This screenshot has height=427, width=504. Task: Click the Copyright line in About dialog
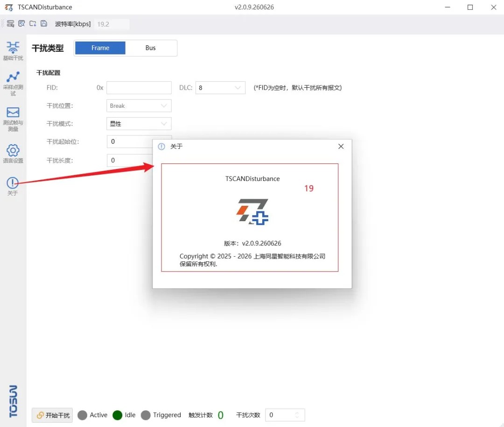click(x=252, y=256)
